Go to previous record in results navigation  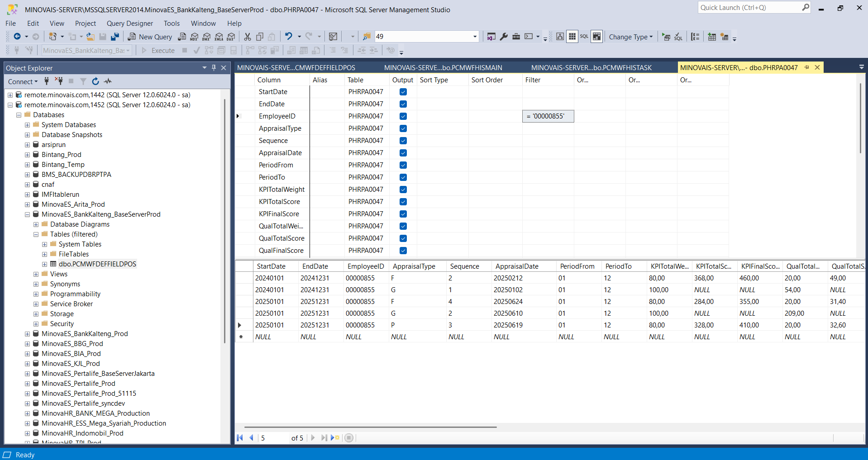click(252, 438)
